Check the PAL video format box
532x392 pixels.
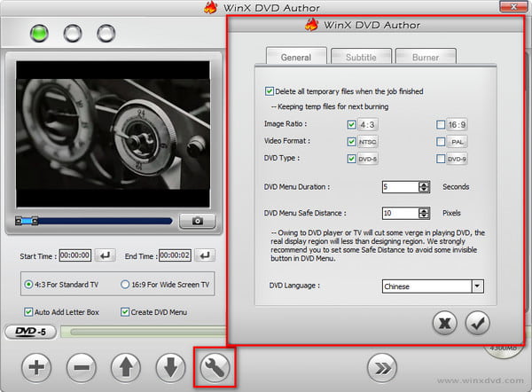pos(441,142)
